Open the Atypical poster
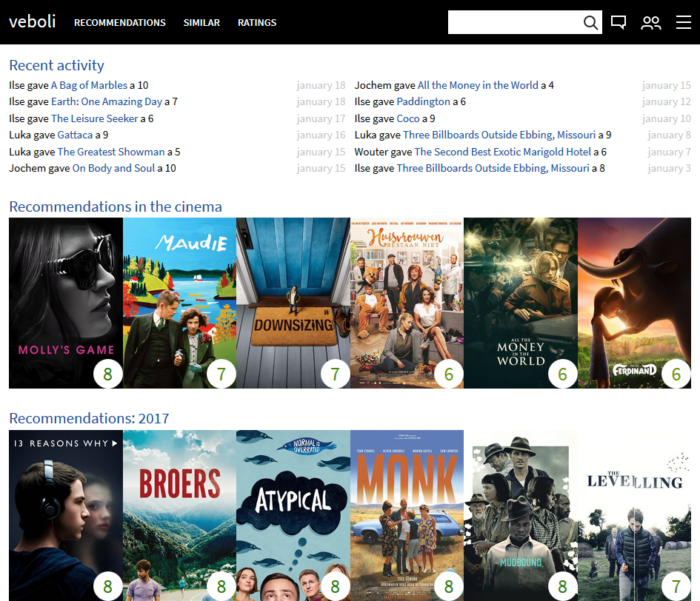The image size is (700, 601). coord(293,515)
